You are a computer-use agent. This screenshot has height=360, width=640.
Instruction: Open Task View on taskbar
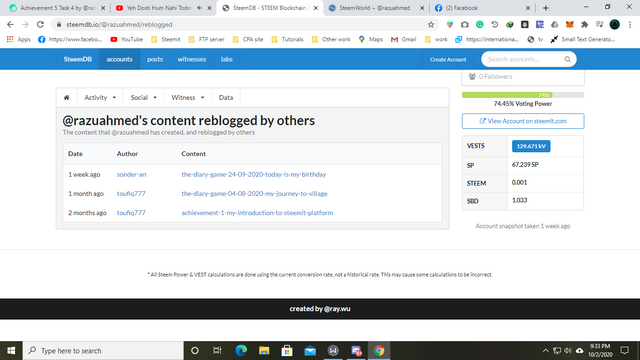[x=217, y=351]
